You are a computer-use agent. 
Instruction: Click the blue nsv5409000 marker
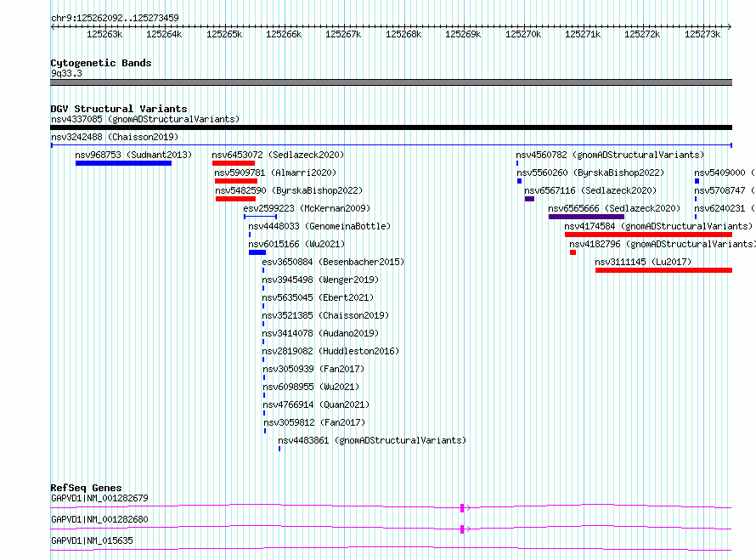click(697, 181)
